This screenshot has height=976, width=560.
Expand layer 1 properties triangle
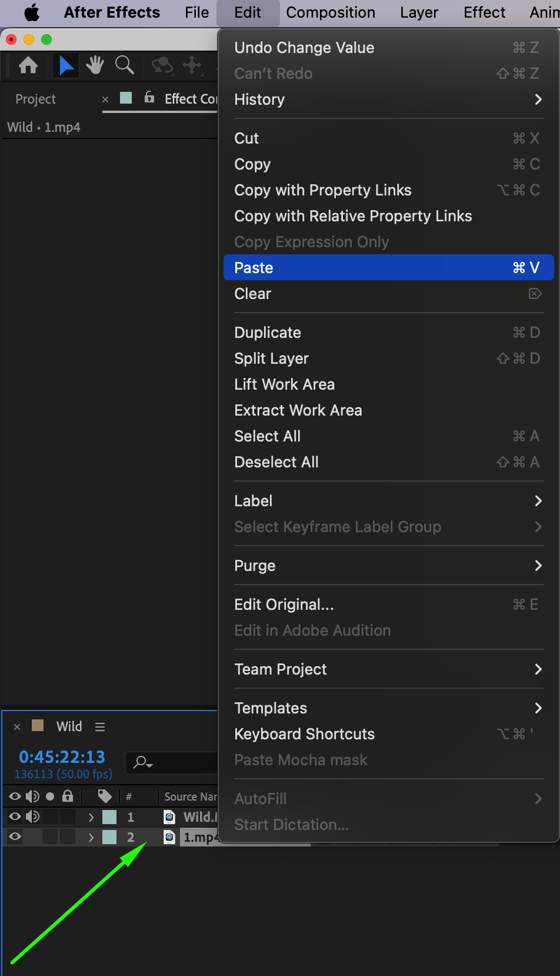tap(91, 817)
